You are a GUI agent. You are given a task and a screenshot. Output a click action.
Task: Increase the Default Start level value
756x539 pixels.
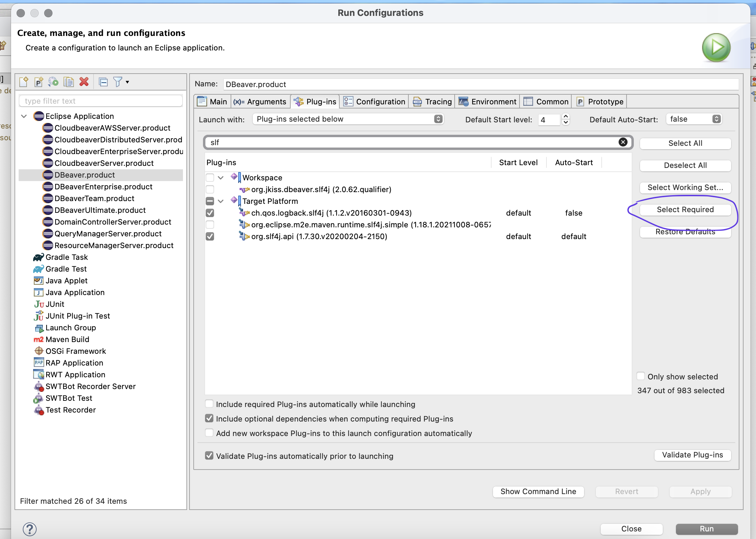tap(566, 117)
